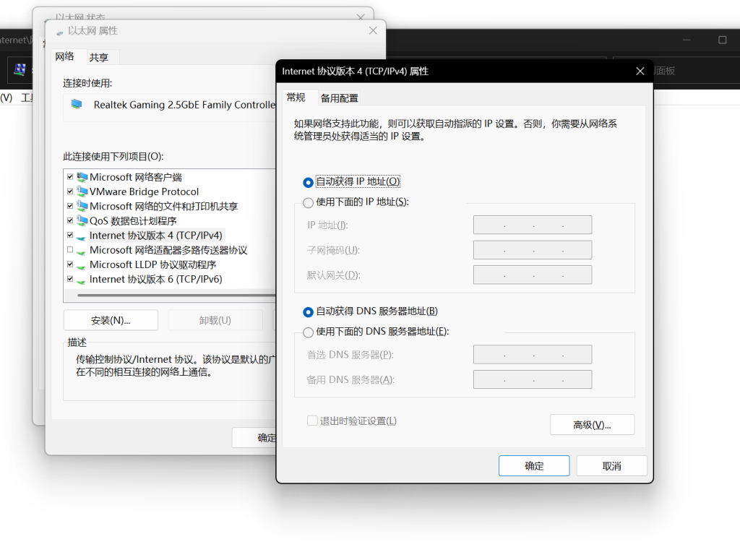
Task: Click the icon beside Internet 协议版本 4 (TCP/IPv4)
Action: click(x=82, y=235)
